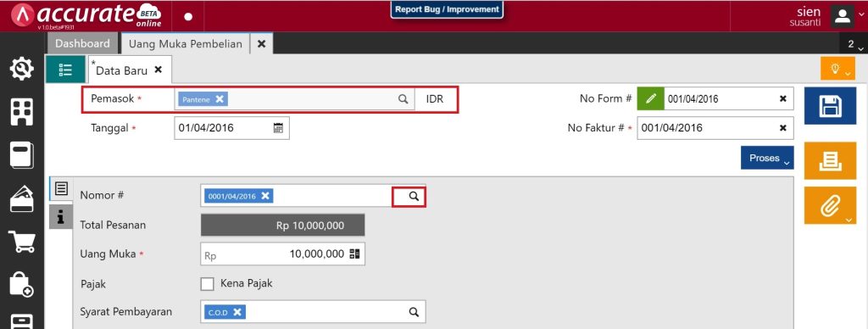Expand the open tabs counter dropdown
The width and height of the screenshot is (868, 329).
click(x=854, y=44)
